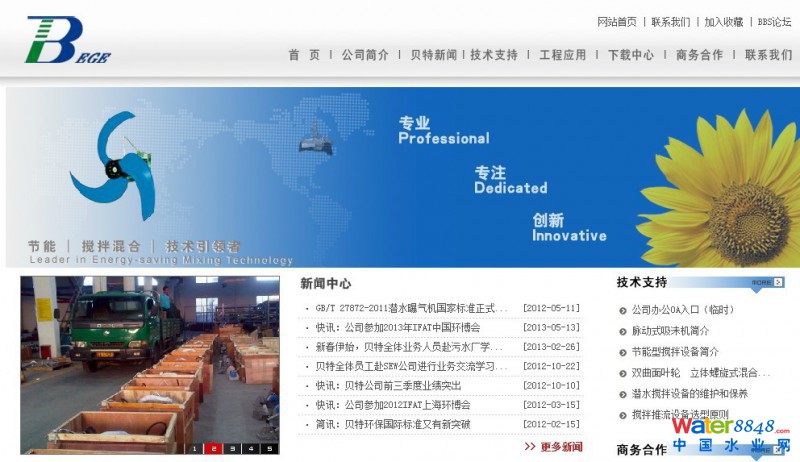Click the factory truck slideshow photo
The image size is (800, 462).
150,360
